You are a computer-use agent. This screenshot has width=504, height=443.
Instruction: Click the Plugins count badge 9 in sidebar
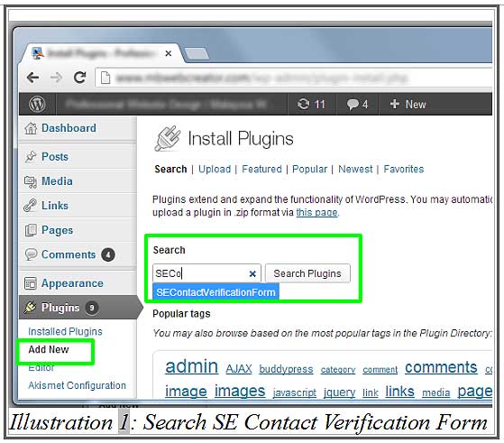point(92,308)
